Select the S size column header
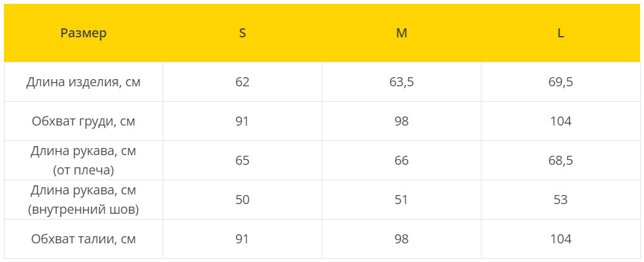 coord(242,33)
